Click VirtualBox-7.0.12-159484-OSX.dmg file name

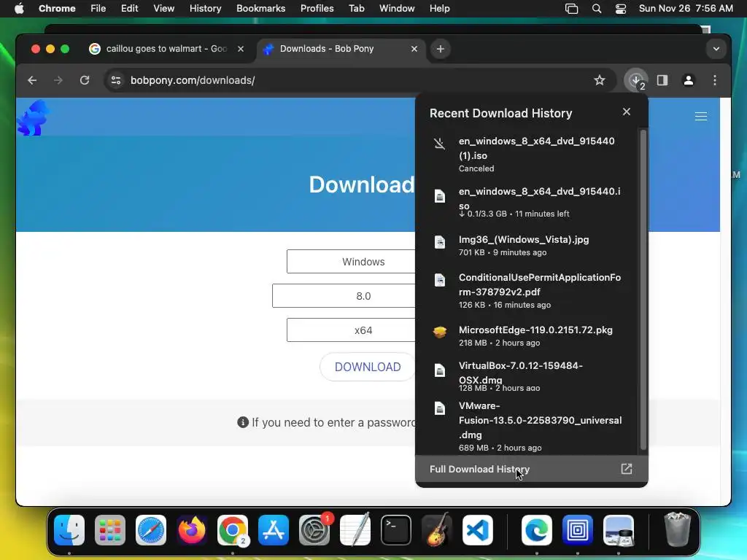click(x=520, y=373)
